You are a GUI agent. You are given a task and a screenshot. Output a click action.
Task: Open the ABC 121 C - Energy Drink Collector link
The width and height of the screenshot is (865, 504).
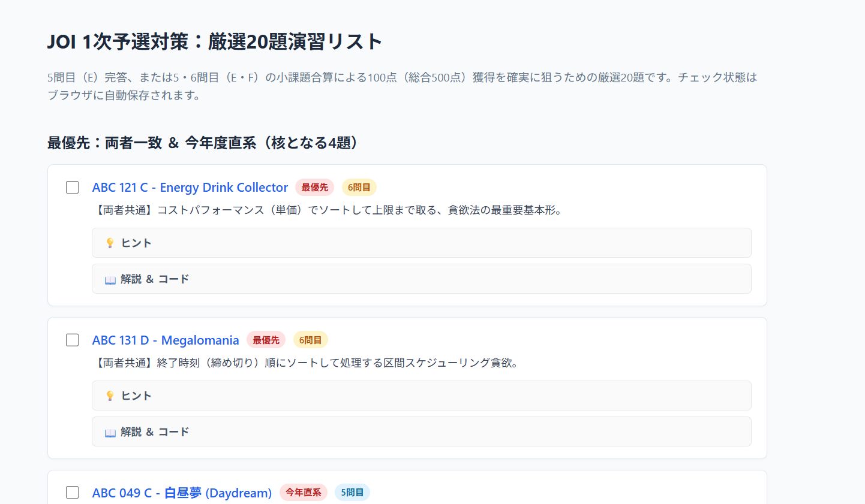point(190,188)
